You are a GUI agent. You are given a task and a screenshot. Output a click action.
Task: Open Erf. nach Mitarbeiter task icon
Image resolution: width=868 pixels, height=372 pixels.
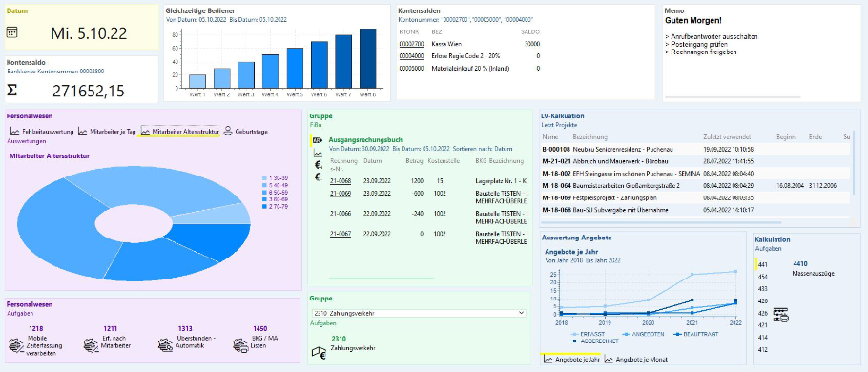tap(92, 345)
